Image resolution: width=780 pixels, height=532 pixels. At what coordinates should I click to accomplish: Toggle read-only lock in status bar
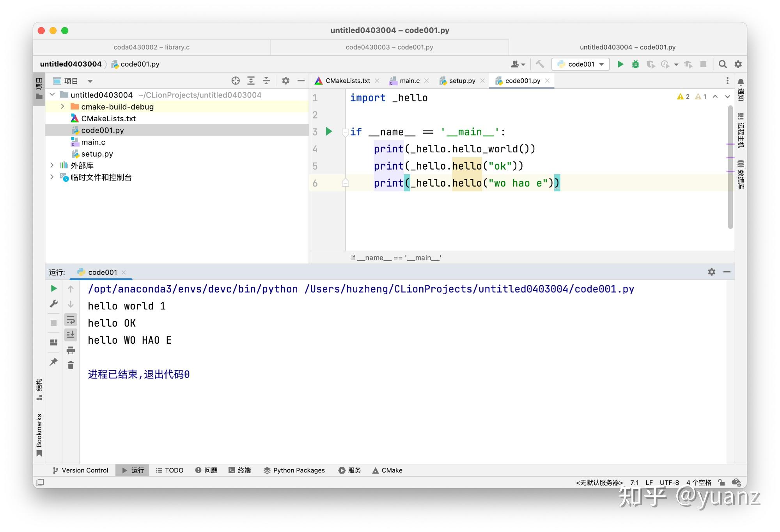(x=721, y=483)
